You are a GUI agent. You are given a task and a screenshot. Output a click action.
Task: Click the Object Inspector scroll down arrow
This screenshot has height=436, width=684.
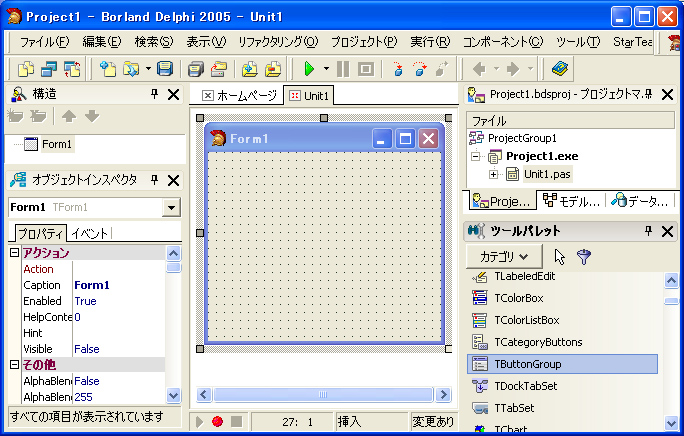pyautogui.click(x=173, y=396)
